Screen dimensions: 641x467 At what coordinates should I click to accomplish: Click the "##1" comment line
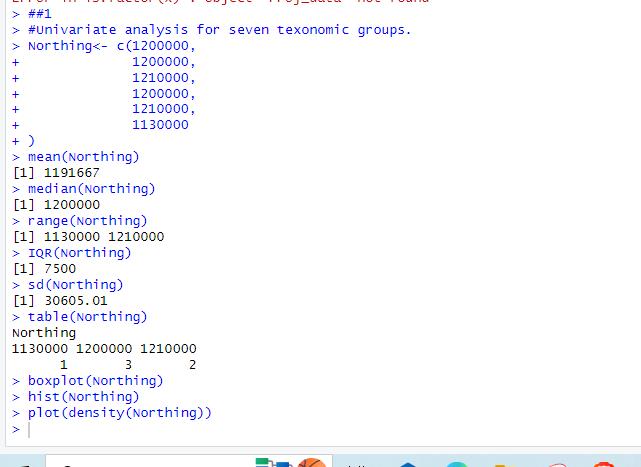pos(40,14)
